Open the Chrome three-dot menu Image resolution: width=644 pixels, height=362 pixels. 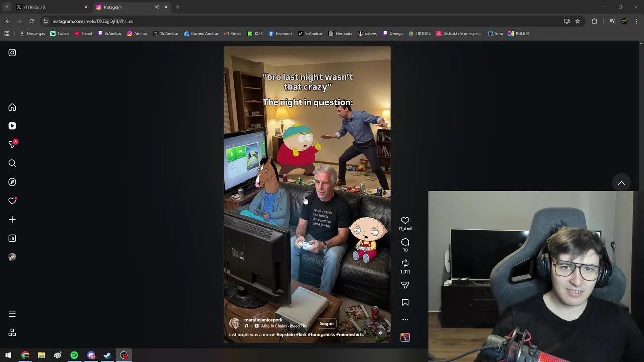pyautogui.click(x=637, y=21)
